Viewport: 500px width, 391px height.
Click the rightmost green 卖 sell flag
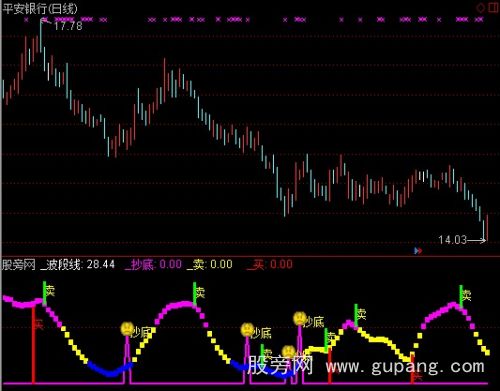[x=465, y=295]
